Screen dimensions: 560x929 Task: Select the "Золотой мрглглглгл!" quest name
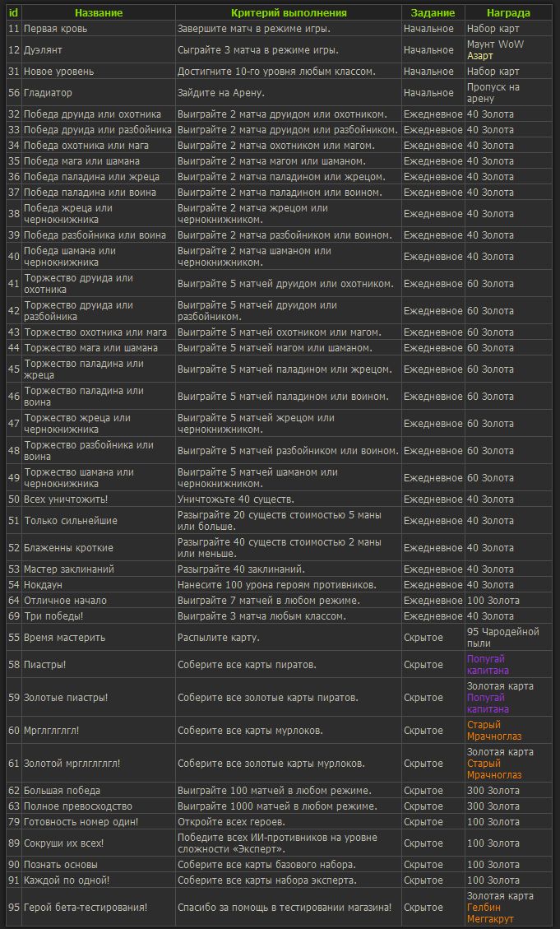pyautogui.click(x=72, y=763)
